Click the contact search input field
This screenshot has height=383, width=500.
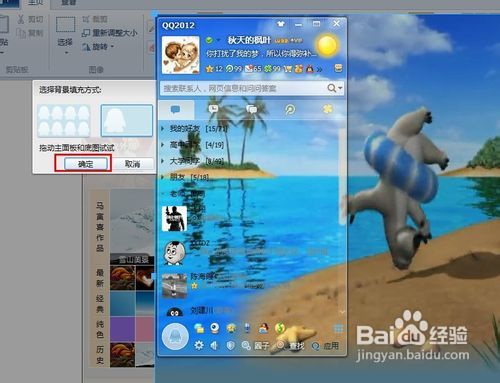[242, 88]
